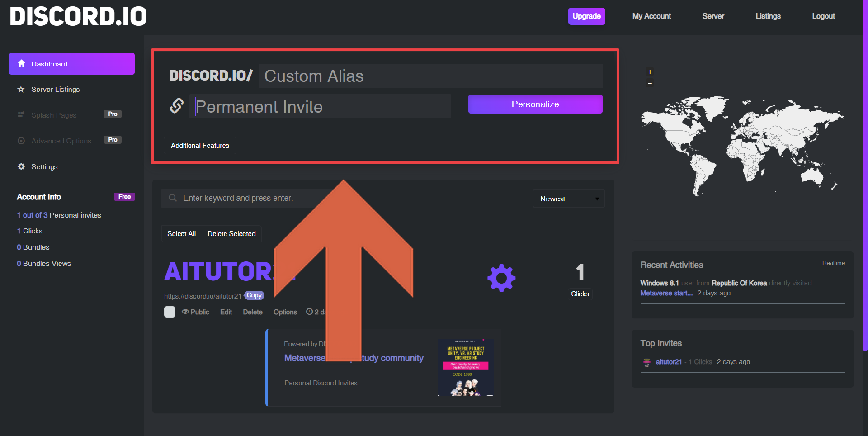Screen dimensions: 868x436
Task: Click the Dashboard home icon
Action: [x=21, y=64]
